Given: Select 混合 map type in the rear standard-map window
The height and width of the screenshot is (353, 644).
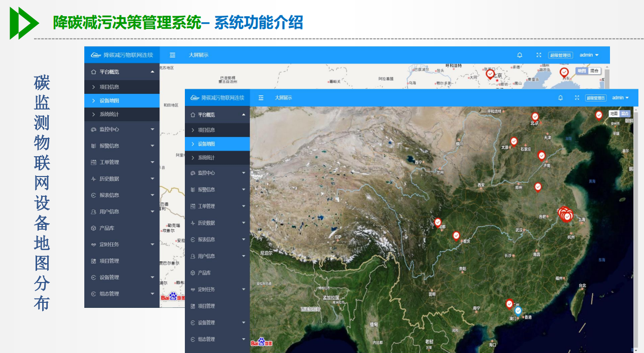Looking at the screenshot, I should pos(594,71).
